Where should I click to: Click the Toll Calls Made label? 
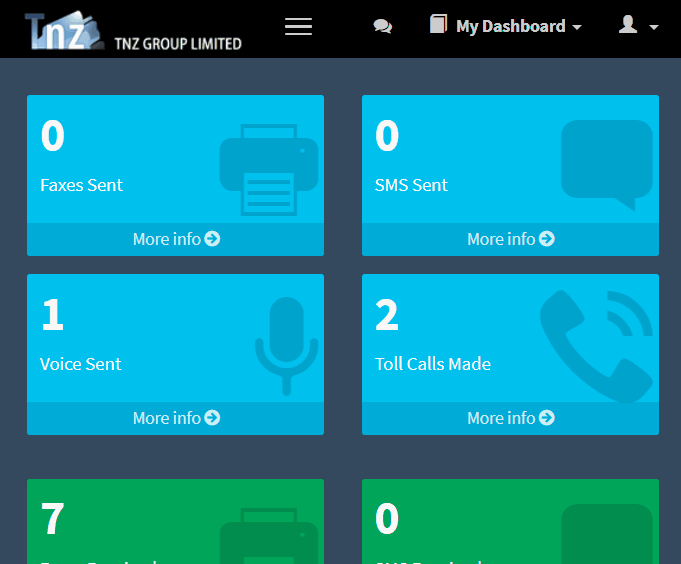pyautogui.click(x=433, y=364)
